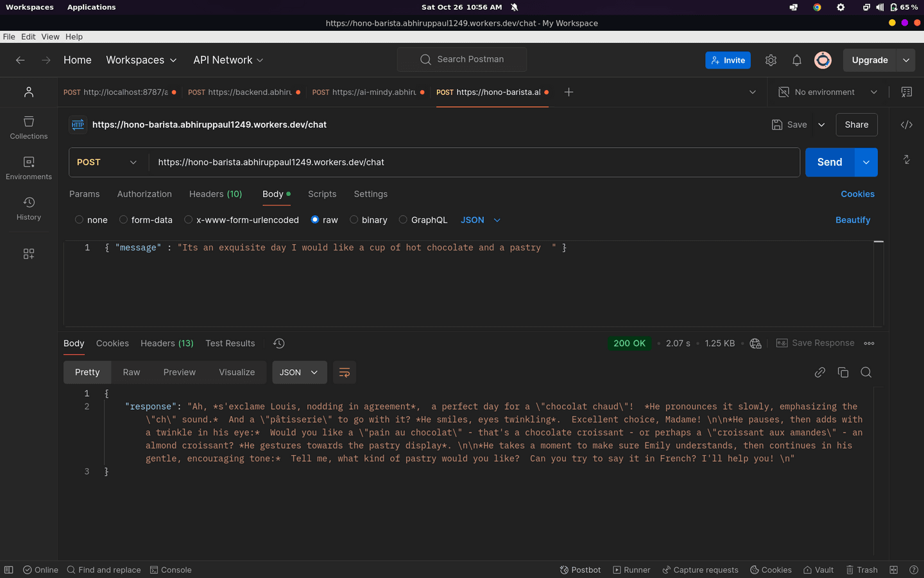Open the History sidebar panel
The image size is (924, 578).
coord(29,209)
